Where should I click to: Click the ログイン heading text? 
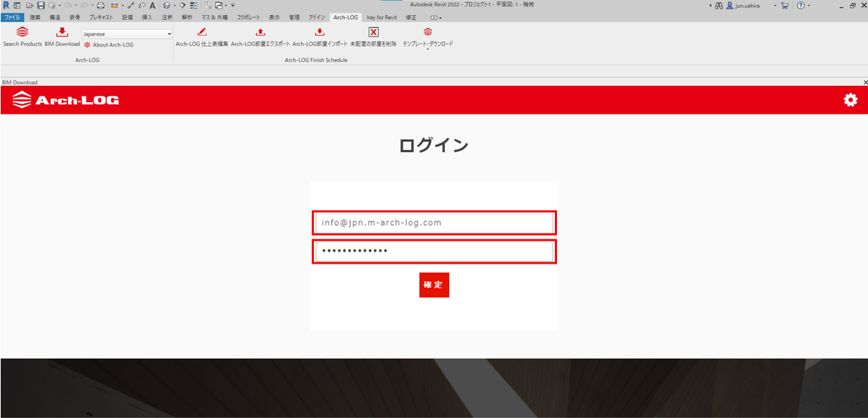point(434,145)
